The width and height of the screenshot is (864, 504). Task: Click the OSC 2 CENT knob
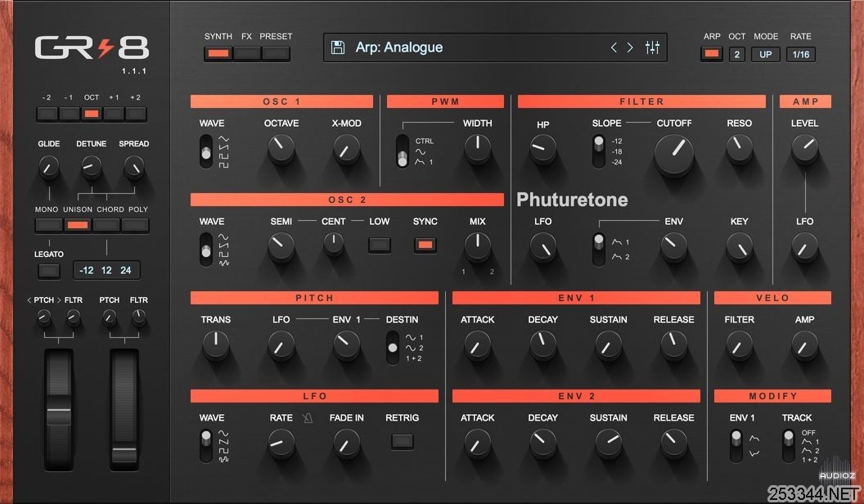point(333,243)
